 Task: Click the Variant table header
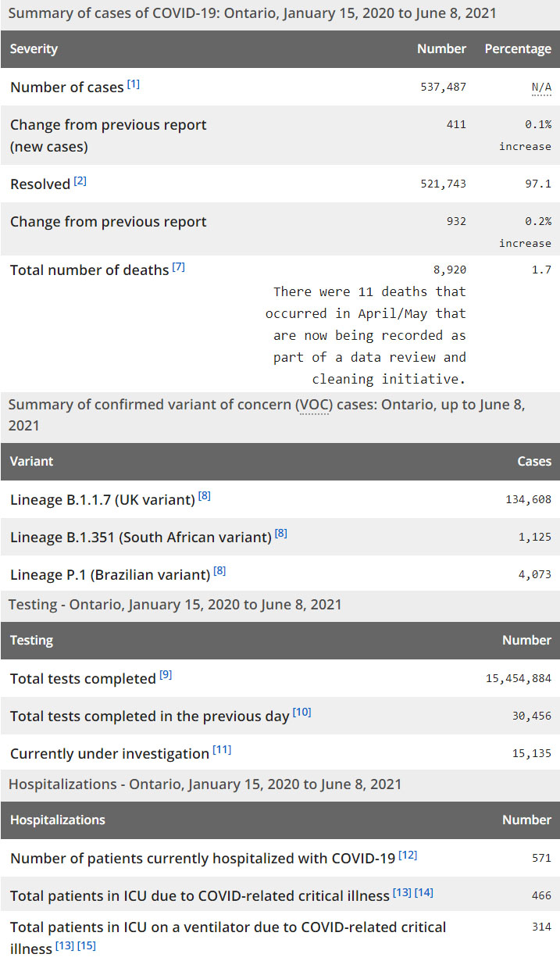point(32,462)
